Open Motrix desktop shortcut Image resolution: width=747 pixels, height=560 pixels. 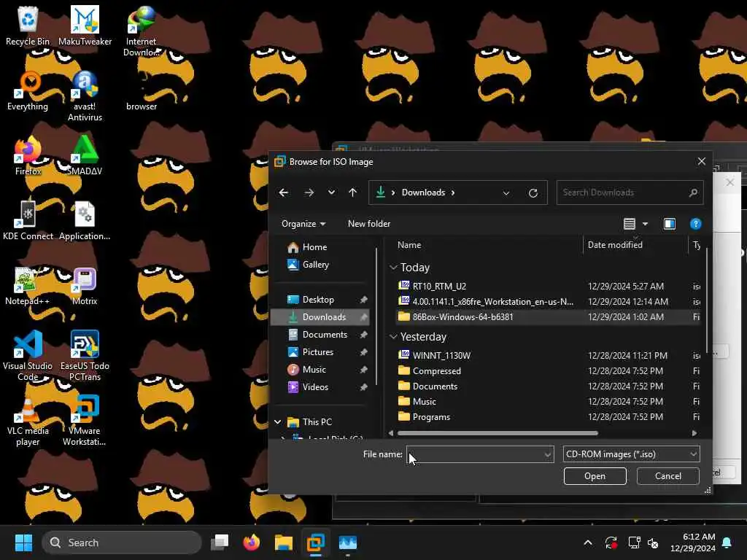(85, 285)
